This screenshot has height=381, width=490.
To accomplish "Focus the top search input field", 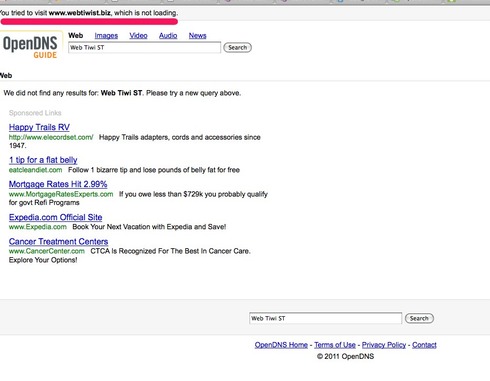I will [144, 47].
